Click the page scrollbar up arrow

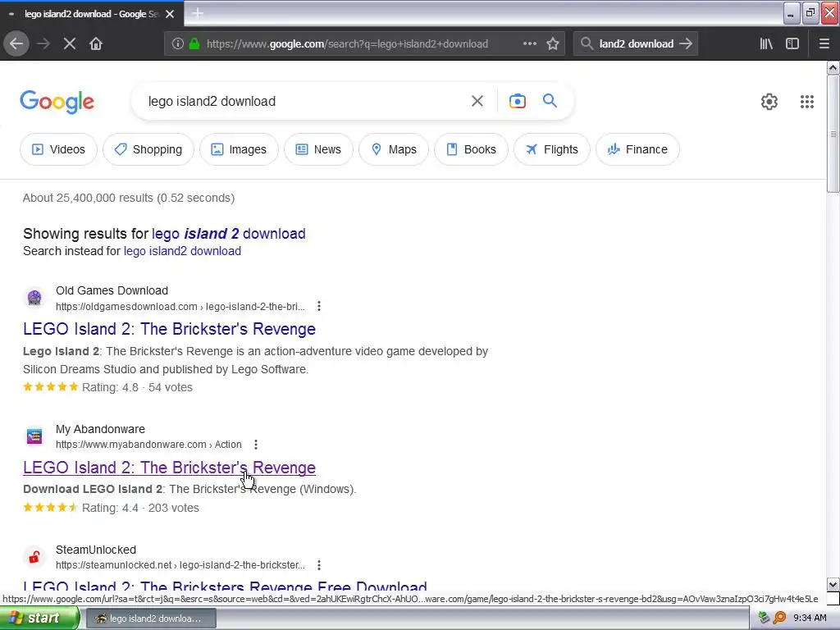tap(833, 67)
